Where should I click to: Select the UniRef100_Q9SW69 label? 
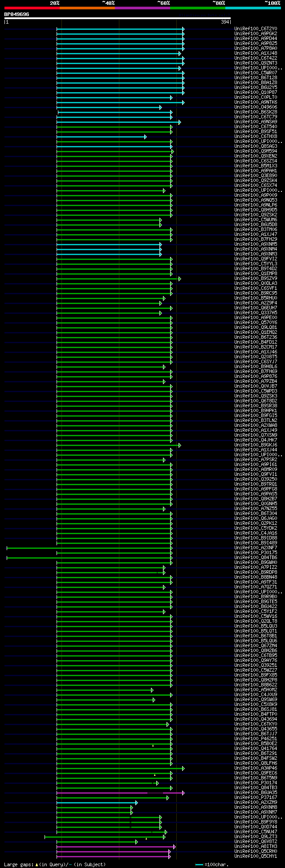pos(256,700)
